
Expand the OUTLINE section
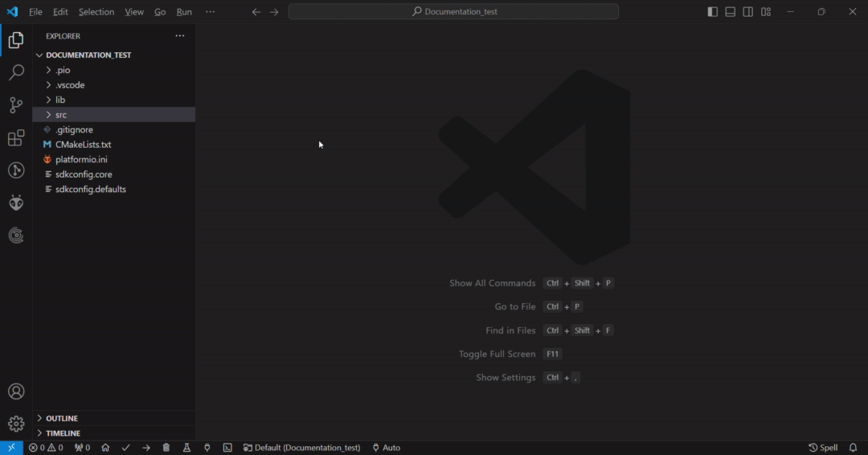(62, 418)
